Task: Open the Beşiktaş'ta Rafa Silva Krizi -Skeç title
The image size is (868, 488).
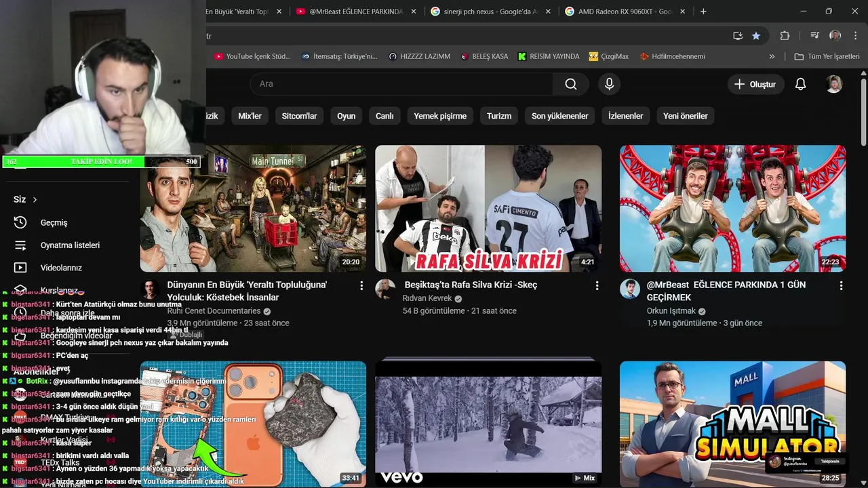Action: point(471,285)
